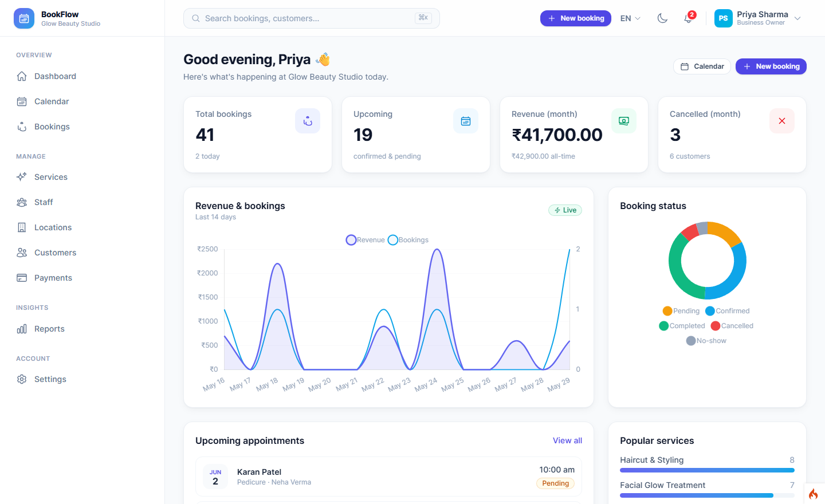Click New booking in the top bar

(x=576, y=18)
